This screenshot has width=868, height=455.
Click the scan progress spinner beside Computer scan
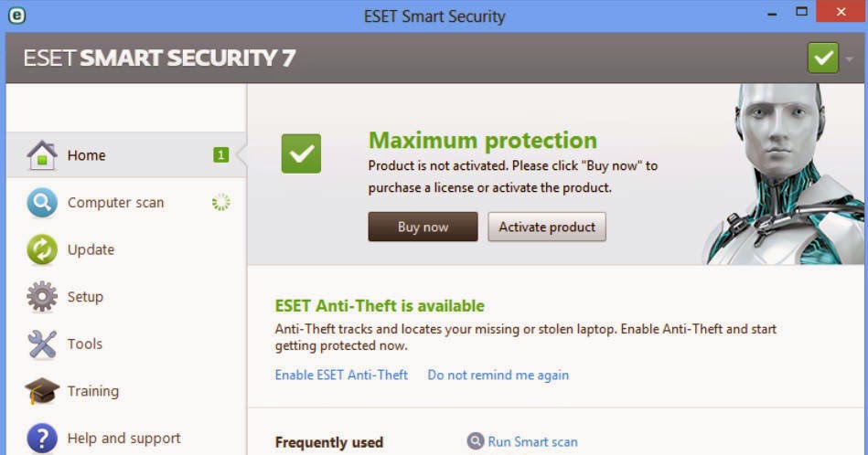click(220, 202)
